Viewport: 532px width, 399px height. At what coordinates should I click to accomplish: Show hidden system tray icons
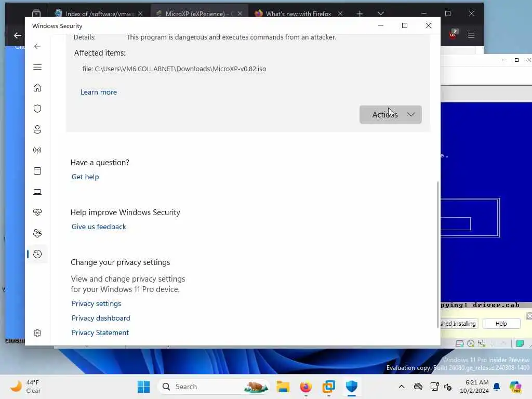pyautogui.click(x=402, y=387)
